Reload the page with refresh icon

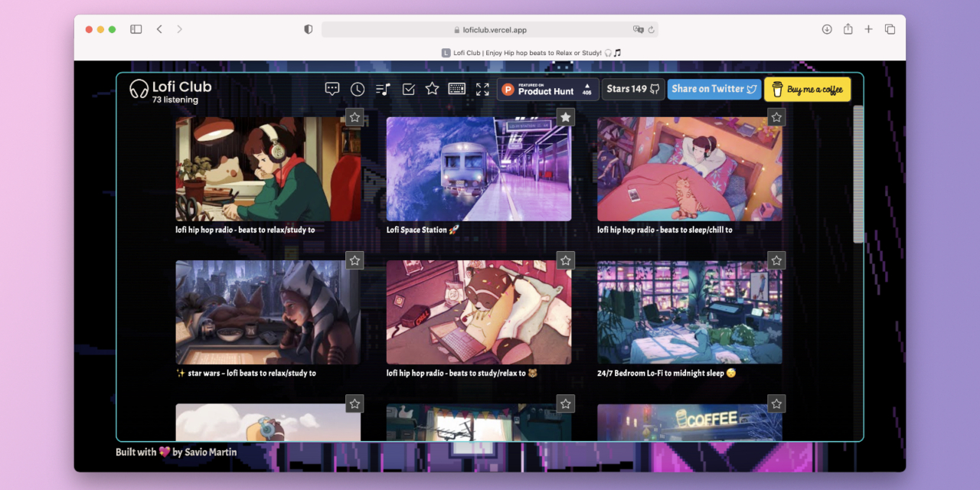[652, 30]
